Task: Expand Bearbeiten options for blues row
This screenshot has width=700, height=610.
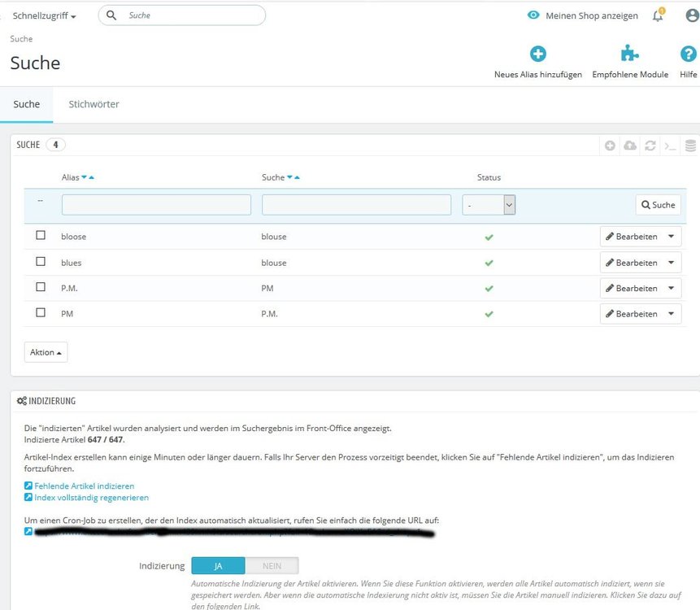Action: click(671, 263)
